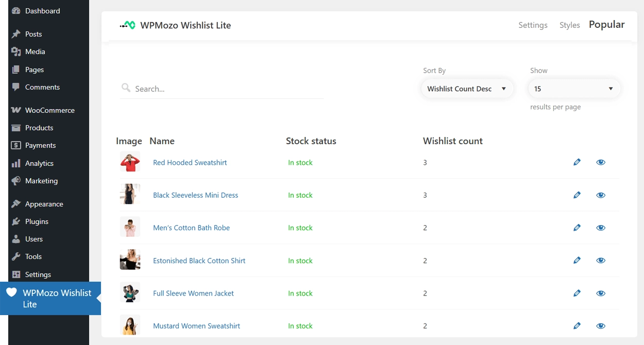Image resolution: width=644 pixels, height=345 pixels.
Task: Open Full Sleeve Women Jacket link
Action: click(x=194, y=293)
